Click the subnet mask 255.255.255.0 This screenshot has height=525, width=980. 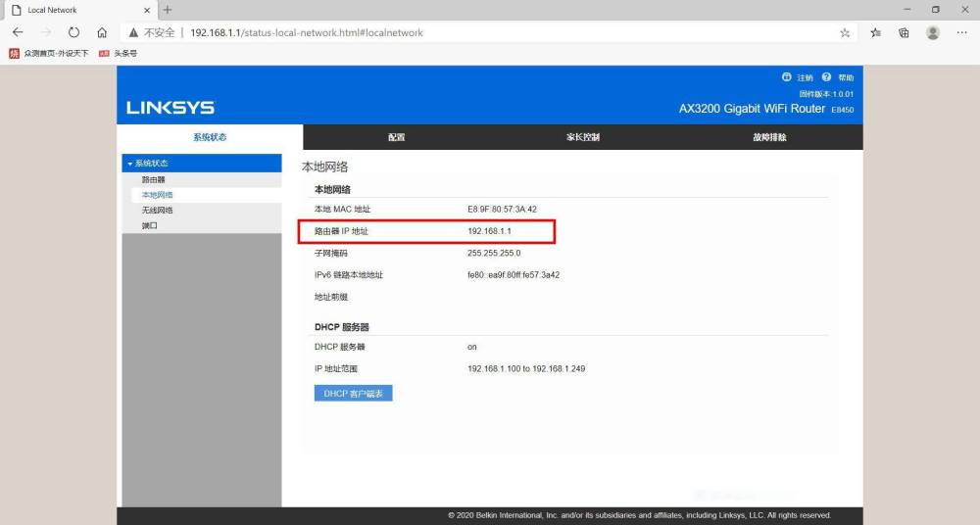point(494,253)
